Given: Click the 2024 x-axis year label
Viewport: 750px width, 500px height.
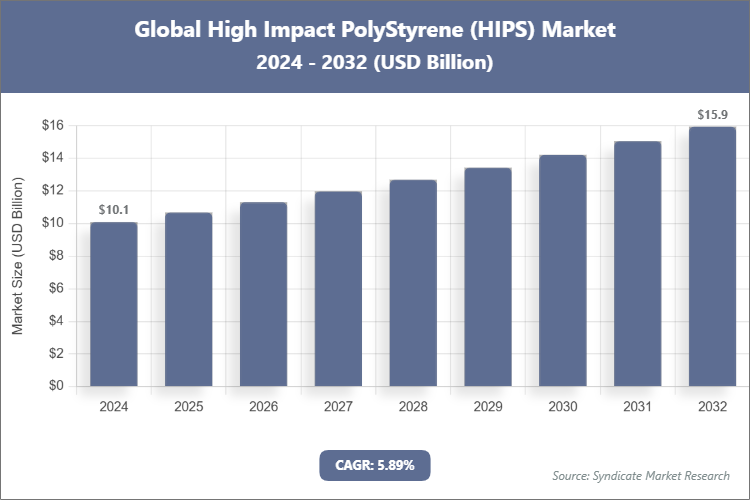Looking at the screenshot, I should pyautogui.click(x=114, y=407).
